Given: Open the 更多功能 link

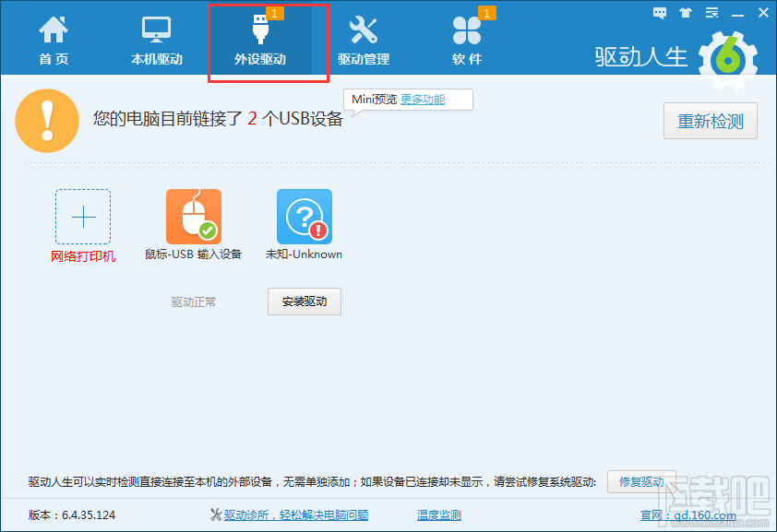Looking at the screenshot, I should pyautogui.click(x=423, y=100).
